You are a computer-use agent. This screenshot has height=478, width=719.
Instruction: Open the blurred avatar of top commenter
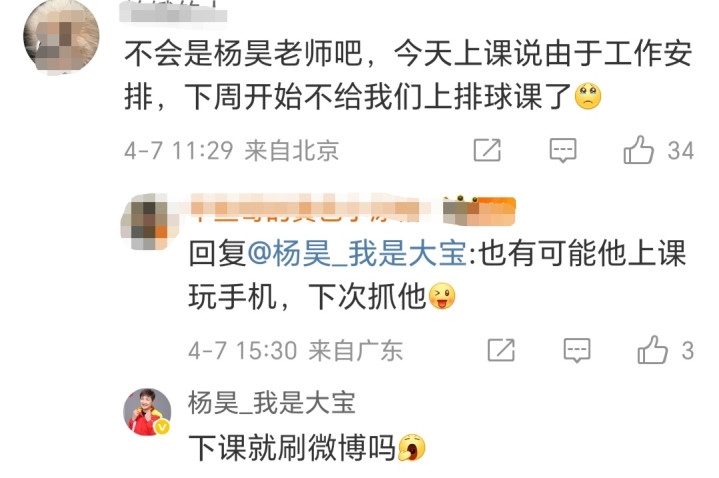click(61, 37)
